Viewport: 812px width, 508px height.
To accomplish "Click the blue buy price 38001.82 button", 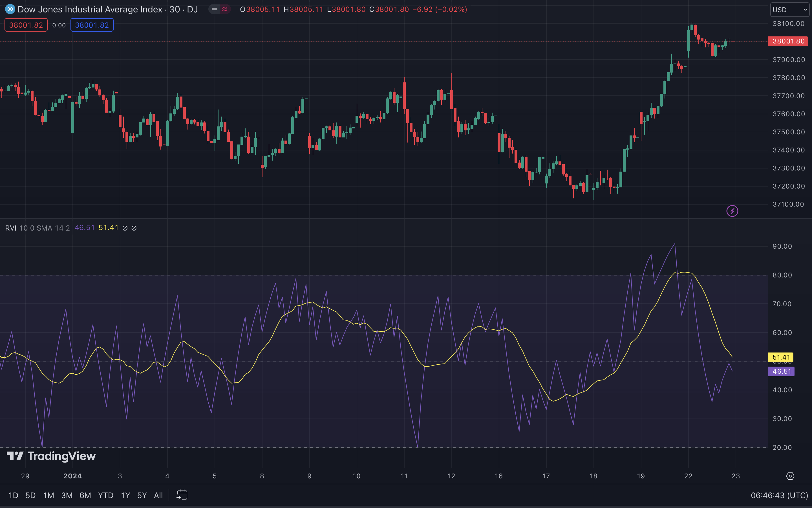I will tap(92, 25).
